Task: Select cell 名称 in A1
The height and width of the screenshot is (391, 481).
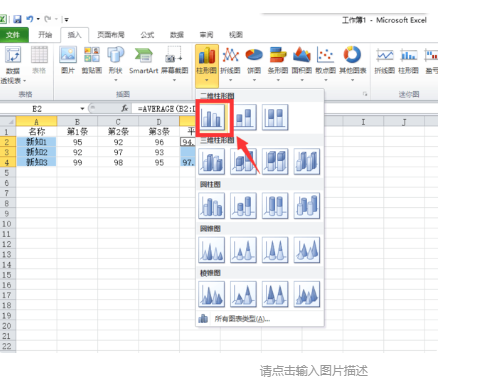Action: 36,131
